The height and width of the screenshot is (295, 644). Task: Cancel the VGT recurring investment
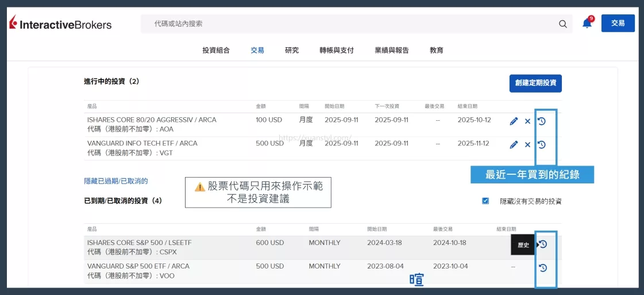(x=528, y=144)
